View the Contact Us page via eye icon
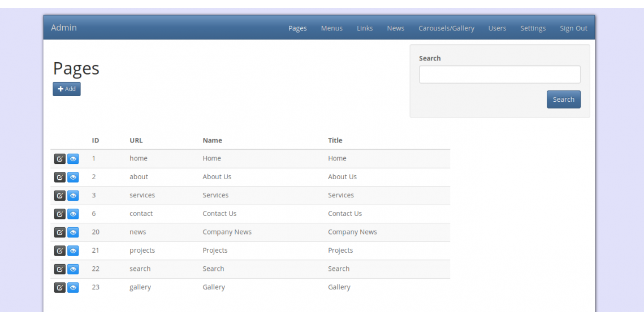This screenshot has height=320, width=644. point(73,214)
